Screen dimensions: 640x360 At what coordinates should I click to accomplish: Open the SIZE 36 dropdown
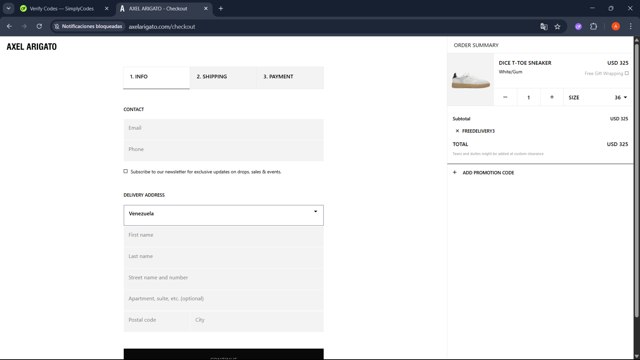pos(598,98)
